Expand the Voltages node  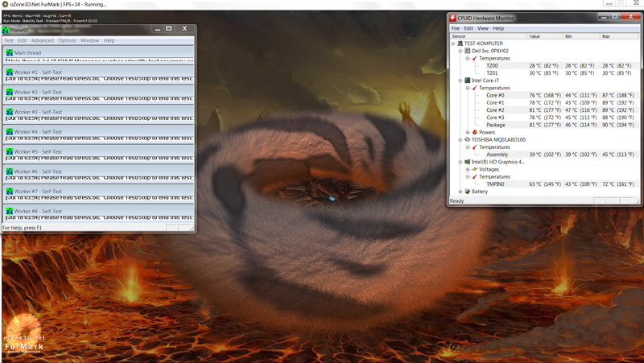click(x=468, y=169)
